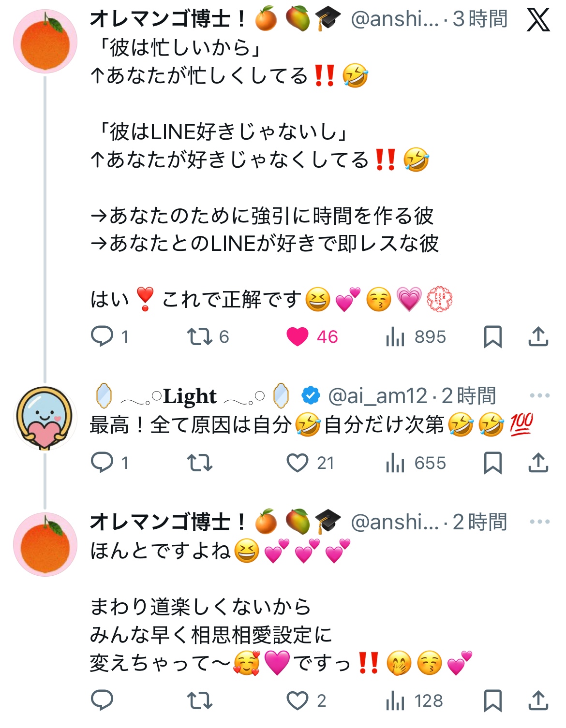The width and height of the screenshot is (566, 728).
Task: Unlike the first post with 46 likes
Action: 298,336
